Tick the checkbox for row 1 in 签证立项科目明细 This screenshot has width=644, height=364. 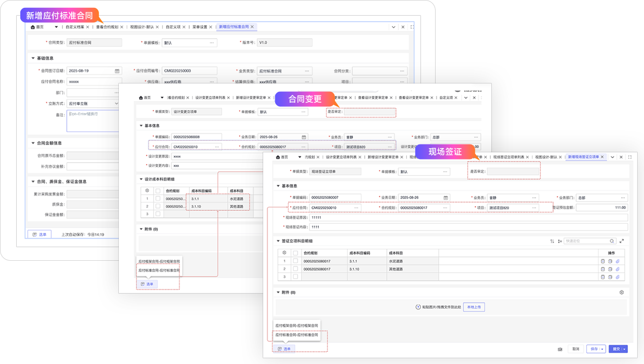(x=295, y=261)
